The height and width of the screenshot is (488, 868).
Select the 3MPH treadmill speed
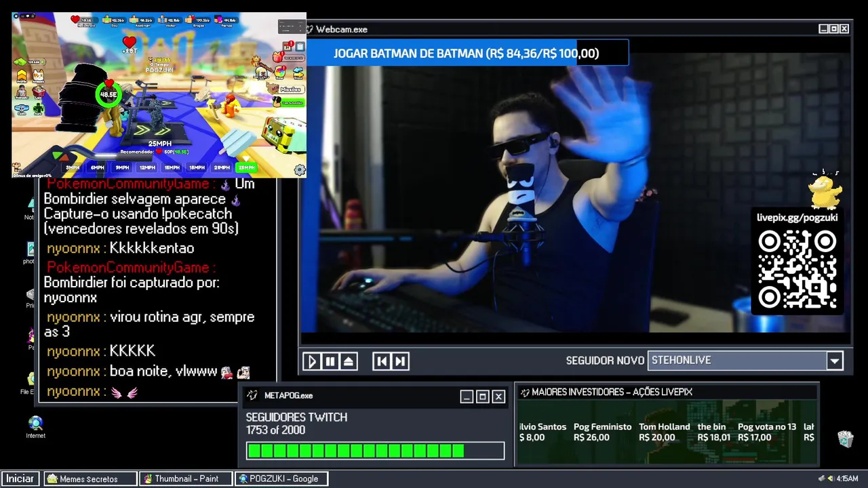pyautogui.click(x=73, y=167)
